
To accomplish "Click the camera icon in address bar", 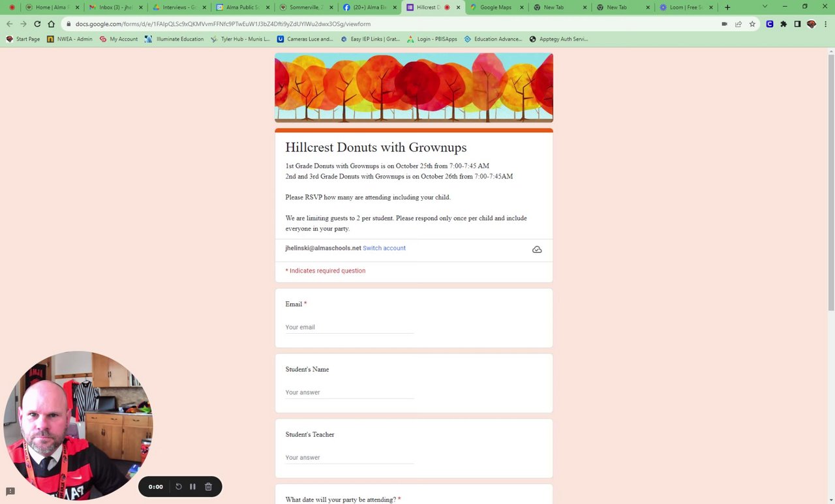I will click(x=724, y=24).
